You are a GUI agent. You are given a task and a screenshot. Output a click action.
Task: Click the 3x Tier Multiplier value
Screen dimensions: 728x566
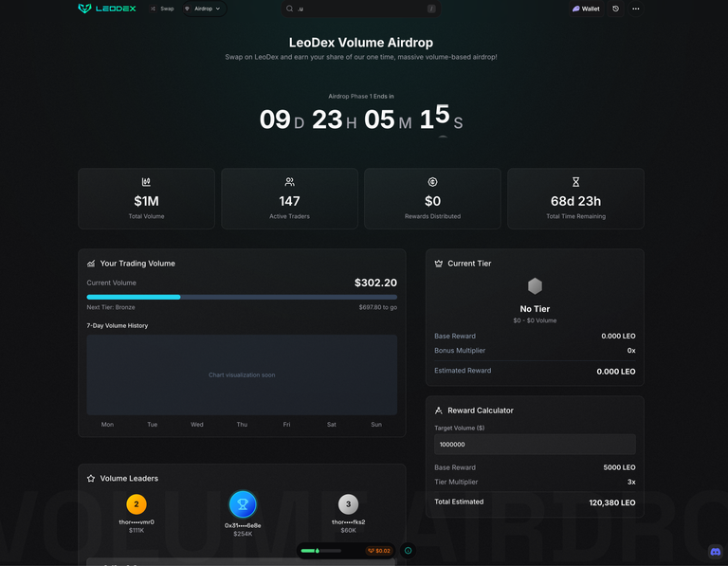(631, 482)
